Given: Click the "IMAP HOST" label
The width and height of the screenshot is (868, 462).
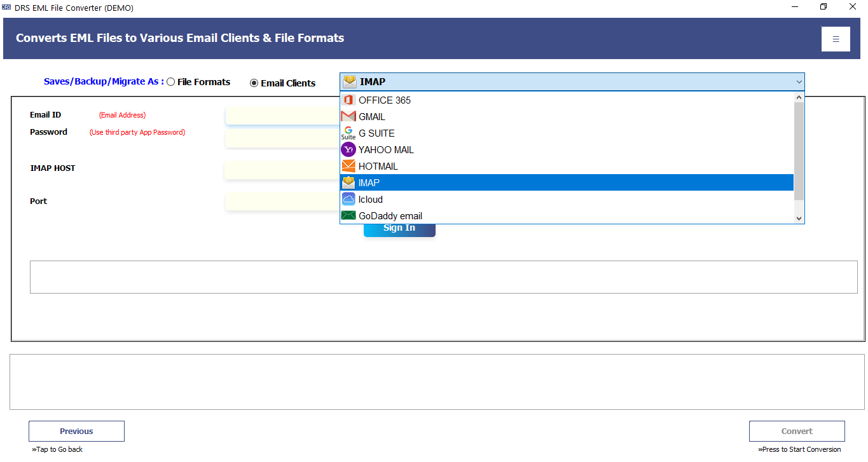Looking at the screenshot, I should pos(52,168).
